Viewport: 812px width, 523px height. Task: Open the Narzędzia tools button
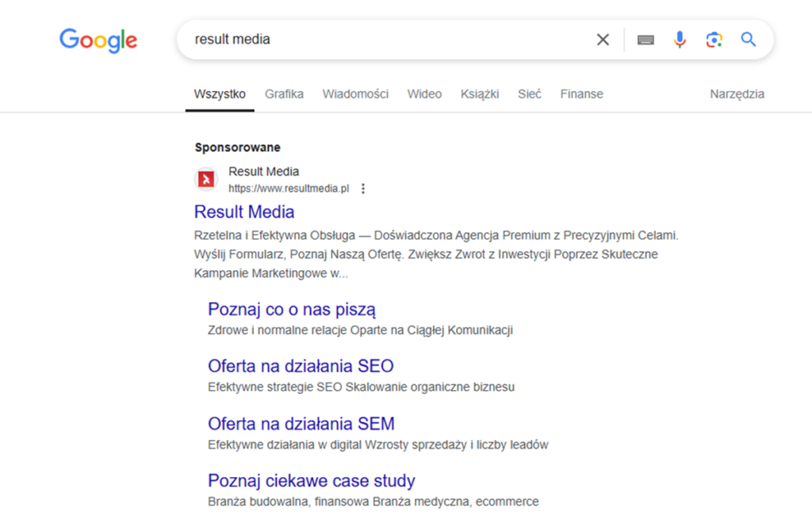point(737,94)
